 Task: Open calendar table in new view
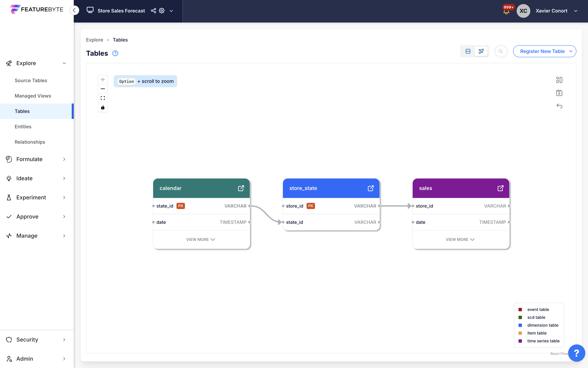(x=241, y=188)
